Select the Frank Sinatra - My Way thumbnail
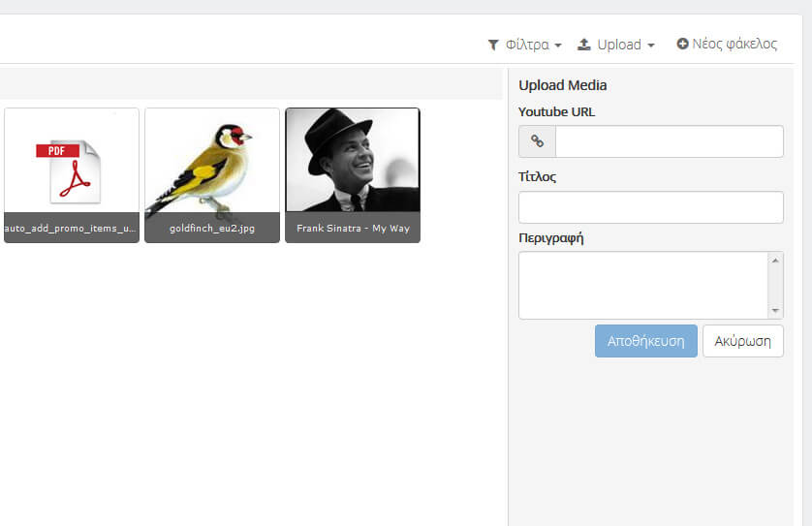This screenshot has width=812, height=526. click(353, 175)
